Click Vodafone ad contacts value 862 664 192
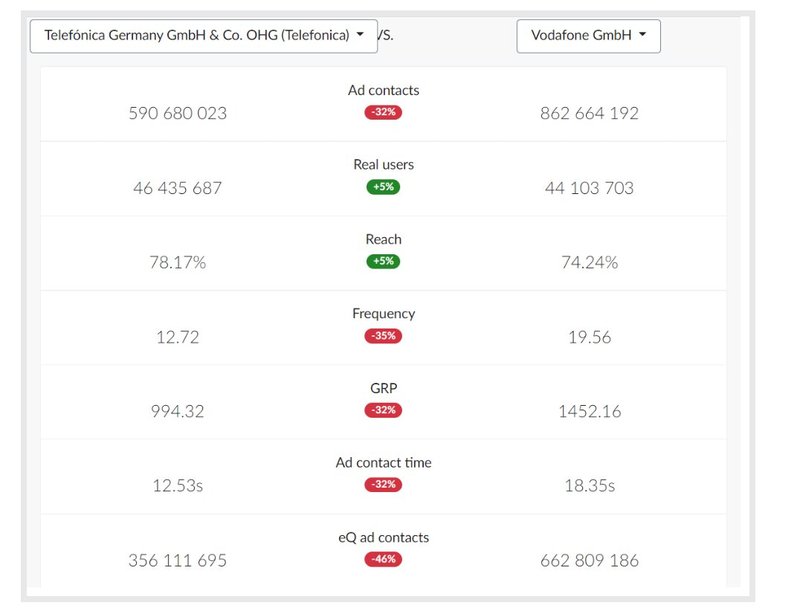The height and width of the screenshot is (611, 800). click(589, 113)
